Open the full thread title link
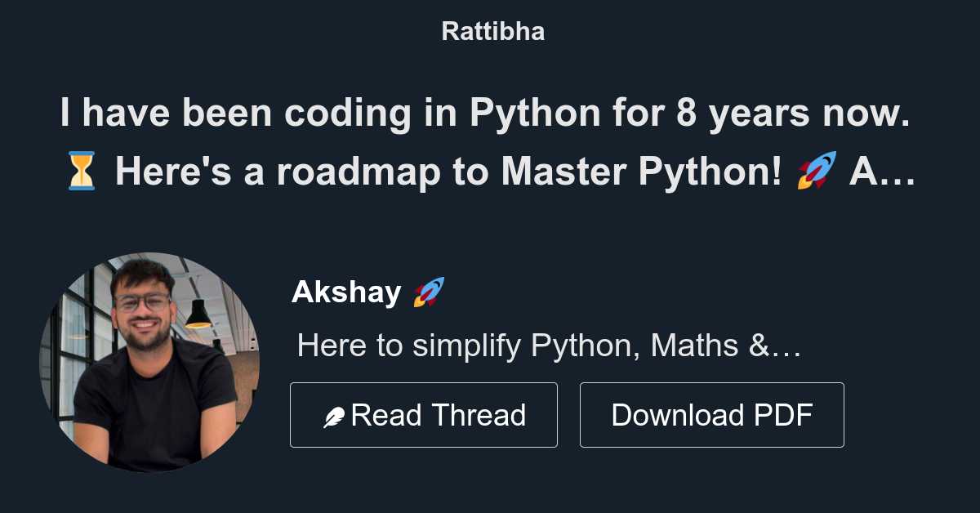Image resolution: width=980 pixels, height=513 pixels. (488, 143)
